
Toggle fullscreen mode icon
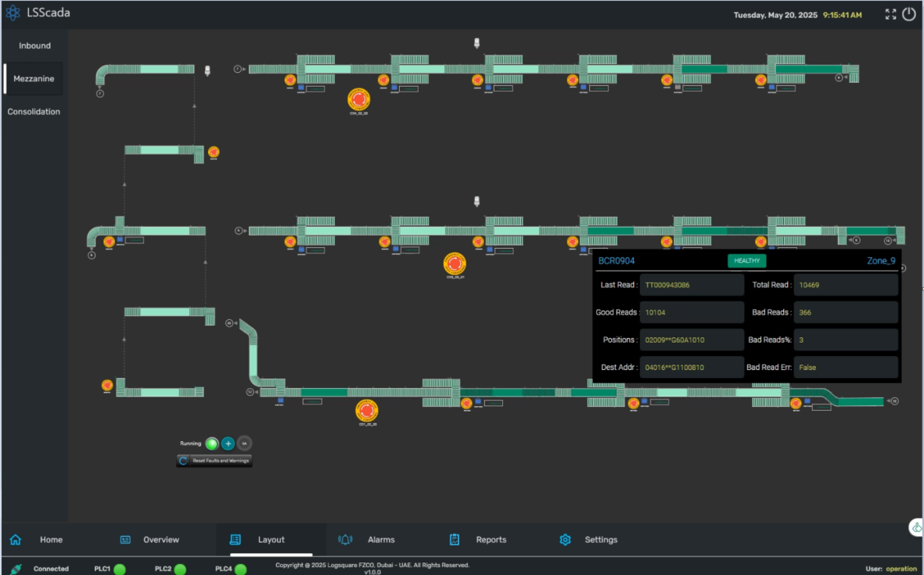[x=890, y=14]
